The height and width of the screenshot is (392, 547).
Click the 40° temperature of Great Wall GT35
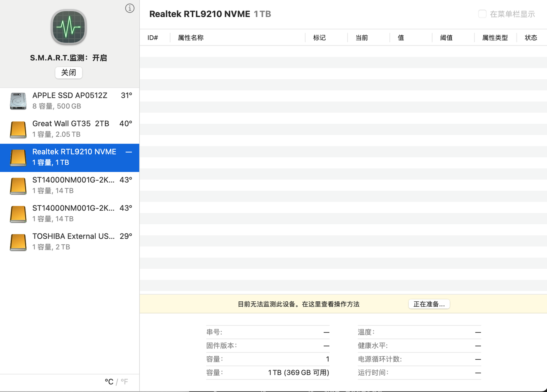126,124
